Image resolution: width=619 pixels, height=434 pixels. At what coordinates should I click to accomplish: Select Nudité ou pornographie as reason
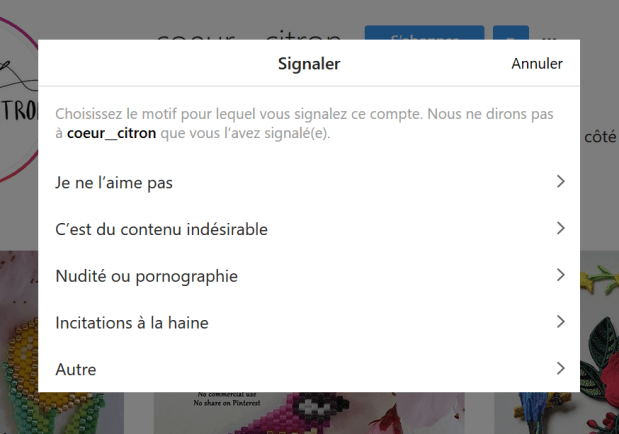[x=146, y=275]
